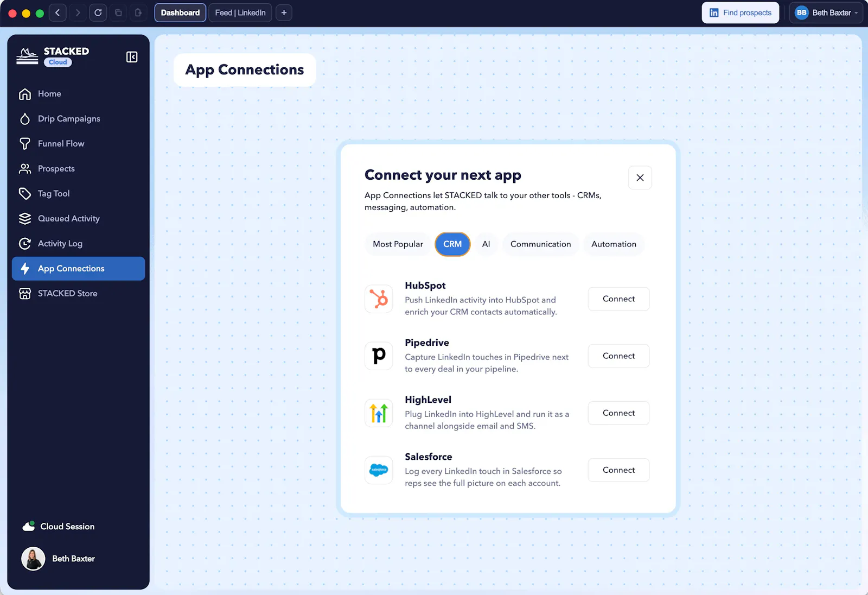The height and width of the screenshot is (595, 868).
Task: Click the App Connections lightning icon
Action: [25, 269]
